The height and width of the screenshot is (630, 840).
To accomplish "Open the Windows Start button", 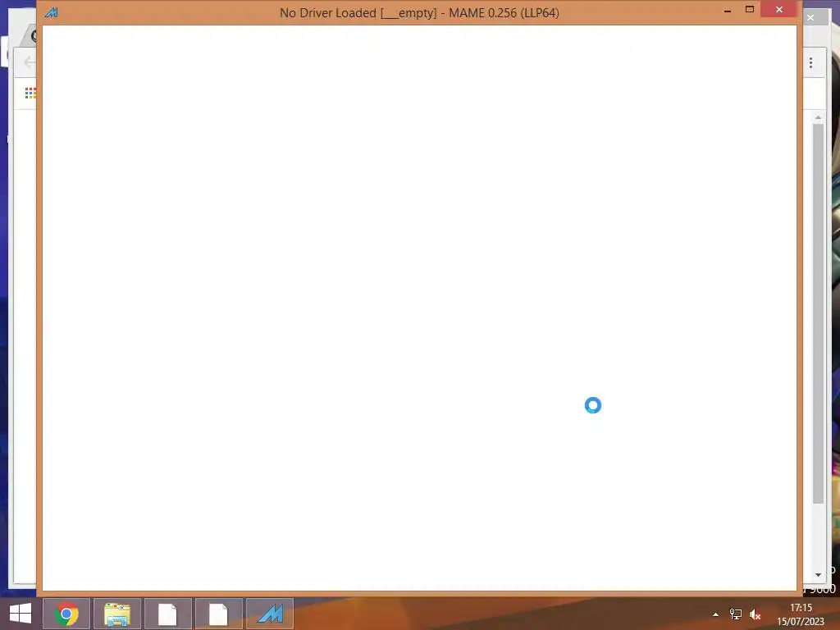I will (21, 614).
